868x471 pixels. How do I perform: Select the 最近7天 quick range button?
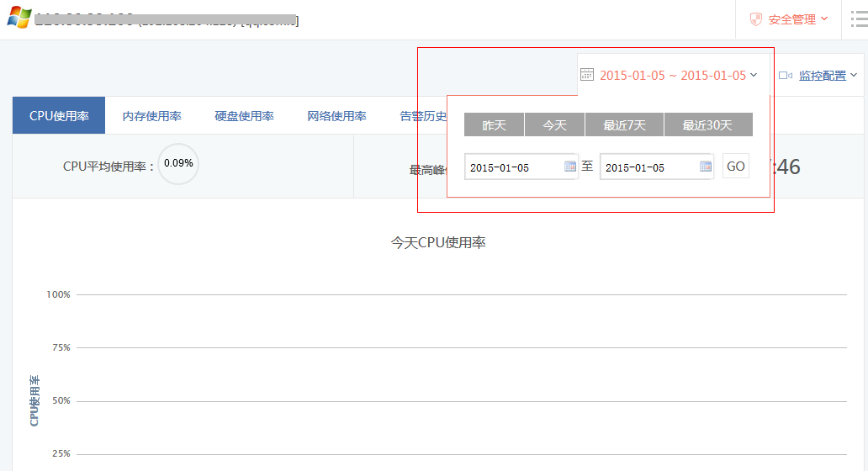pos(624,125)
